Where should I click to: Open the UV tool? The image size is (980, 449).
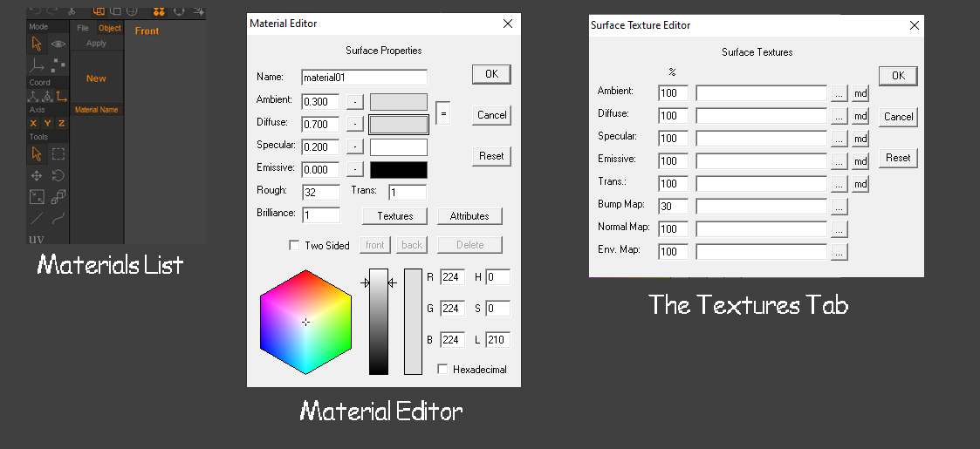(x=37, y=239)
